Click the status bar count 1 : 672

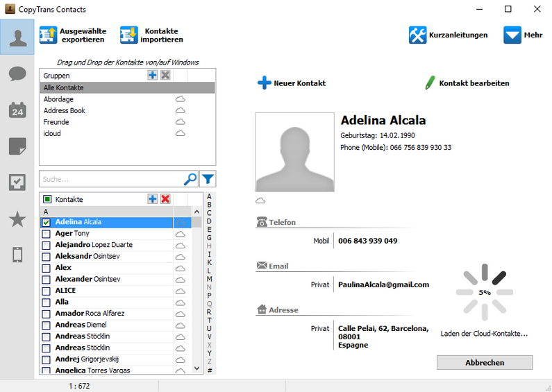click(79, 386)
